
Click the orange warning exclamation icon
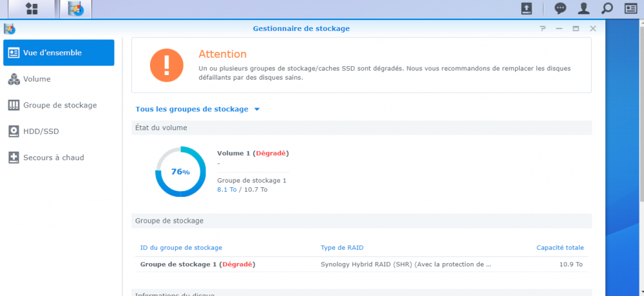point(167,65)
